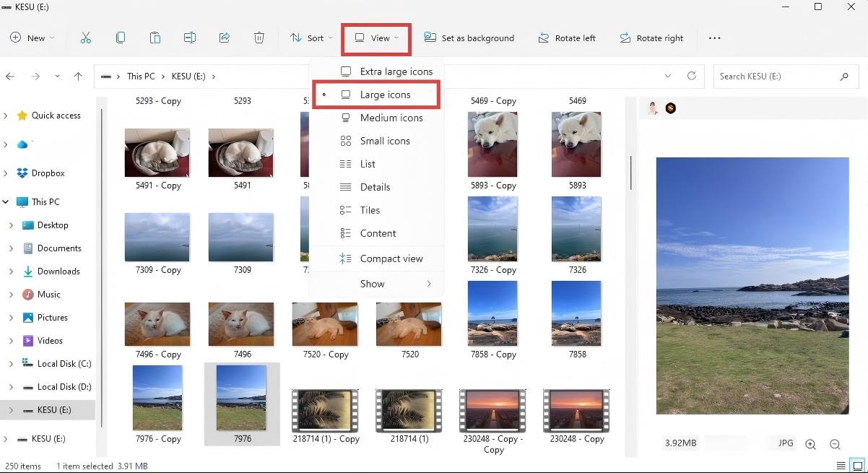
Task: Click the Search KESU (E:) field
Action: (776, 76)
